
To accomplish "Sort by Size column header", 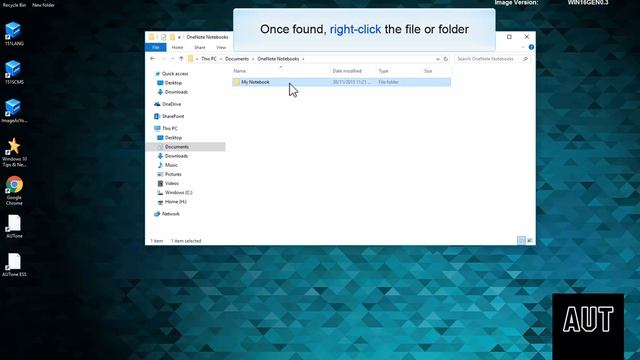I will [428, 71].
